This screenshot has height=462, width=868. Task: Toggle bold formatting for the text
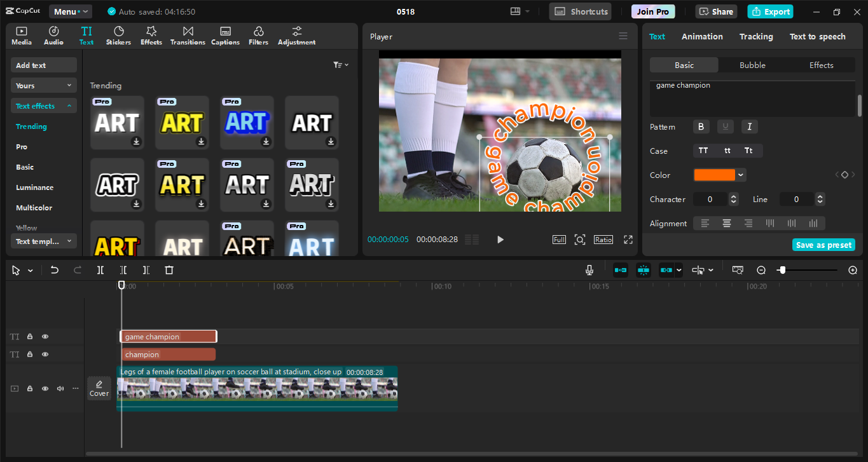click(x=701, y=126)
